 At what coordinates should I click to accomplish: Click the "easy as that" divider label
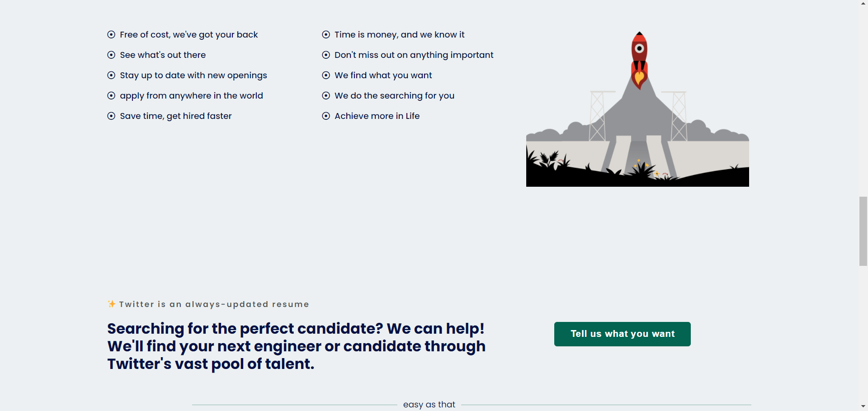pyautogui.click(x=429, y=405)
